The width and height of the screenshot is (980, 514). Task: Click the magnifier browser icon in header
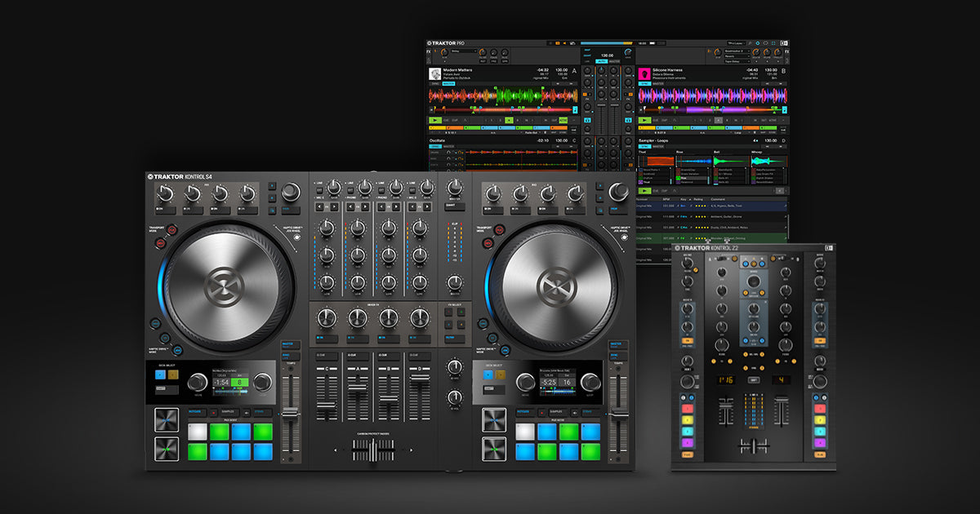click(x=750, y=43)
